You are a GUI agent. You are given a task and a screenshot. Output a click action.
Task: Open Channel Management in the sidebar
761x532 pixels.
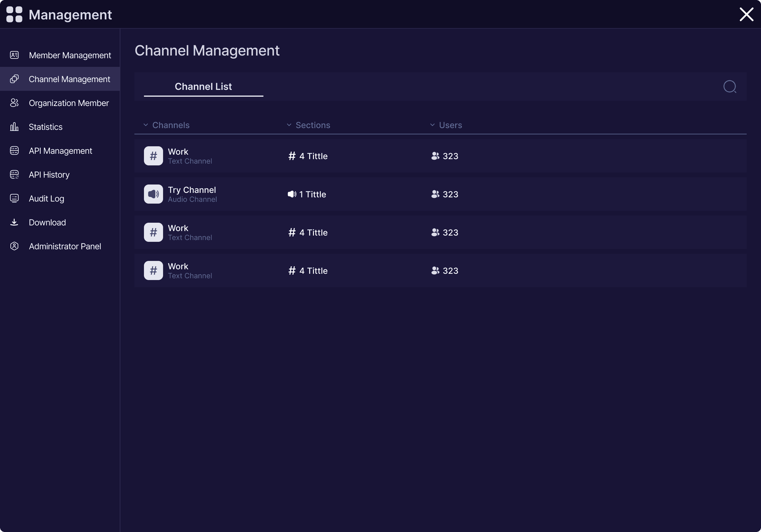click(69, 79)
